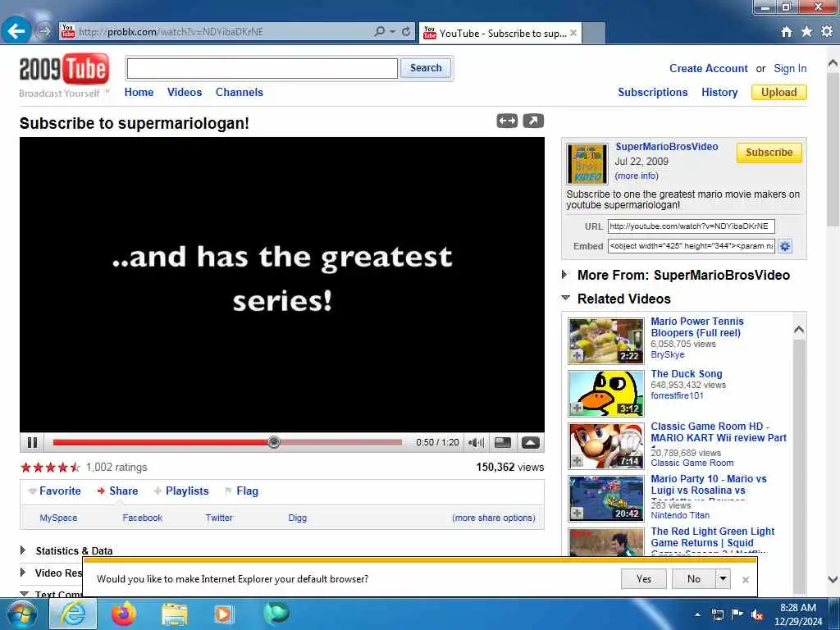Switch to the Favorite tab
The height and width of the screenshot is (630, 840).
[55, 491]
